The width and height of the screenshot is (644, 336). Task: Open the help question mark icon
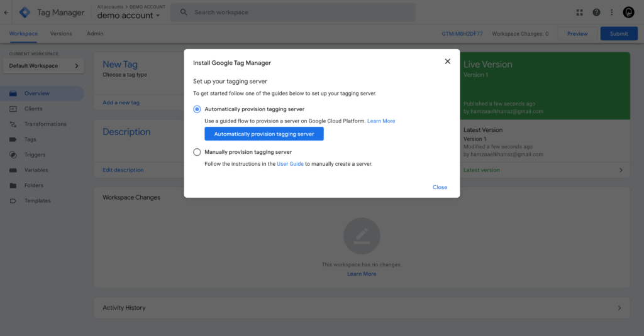[596, 13]
